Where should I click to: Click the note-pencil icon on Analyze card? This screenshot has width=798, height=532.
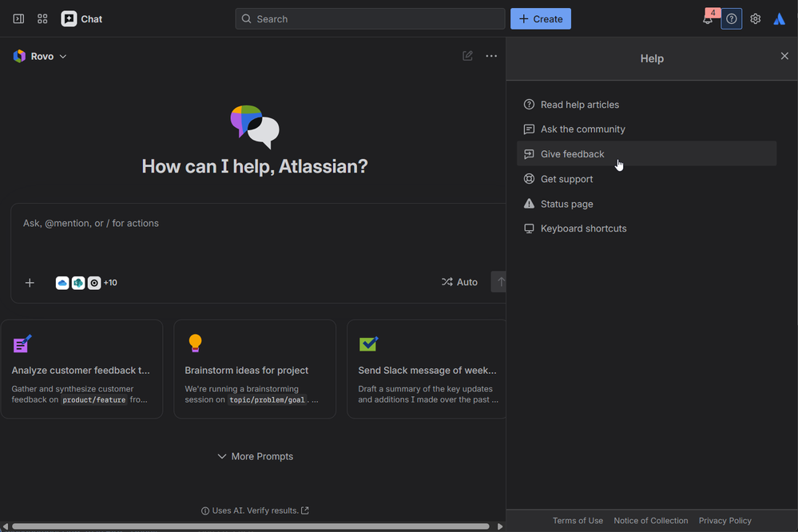(22, 343)
